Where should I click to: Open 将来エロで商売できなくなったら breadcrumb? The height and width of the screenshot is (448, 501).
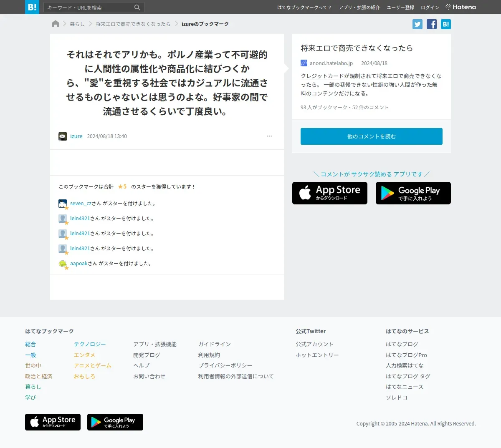pos(133,24)
